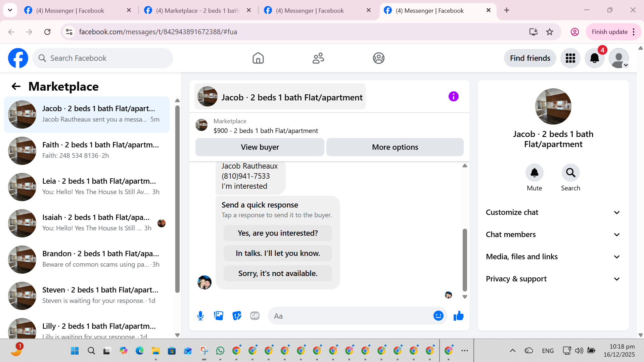Open the account profile menu
Image resolution: width=644 pixels, height=362 pixels.
click(619, 58)
